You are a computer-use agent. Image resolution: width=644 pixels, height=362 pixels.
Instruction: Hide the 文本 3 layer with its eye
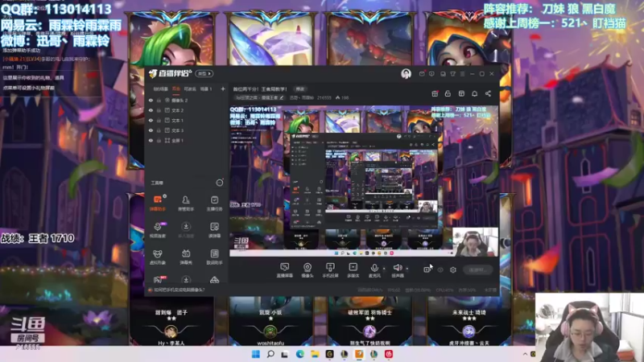coord(151,130)
